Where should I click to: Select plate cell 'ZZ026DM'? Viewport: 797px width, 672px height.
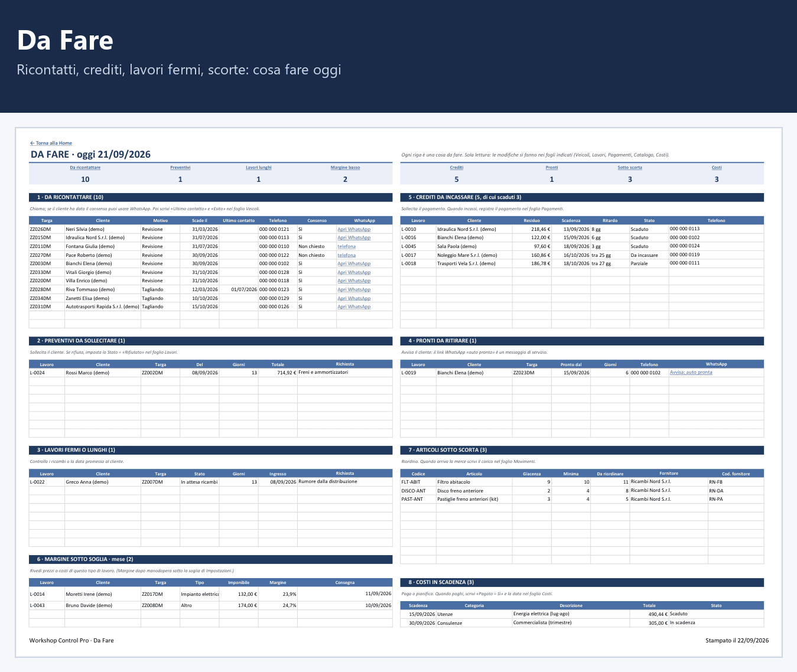[x=47, y=229]
